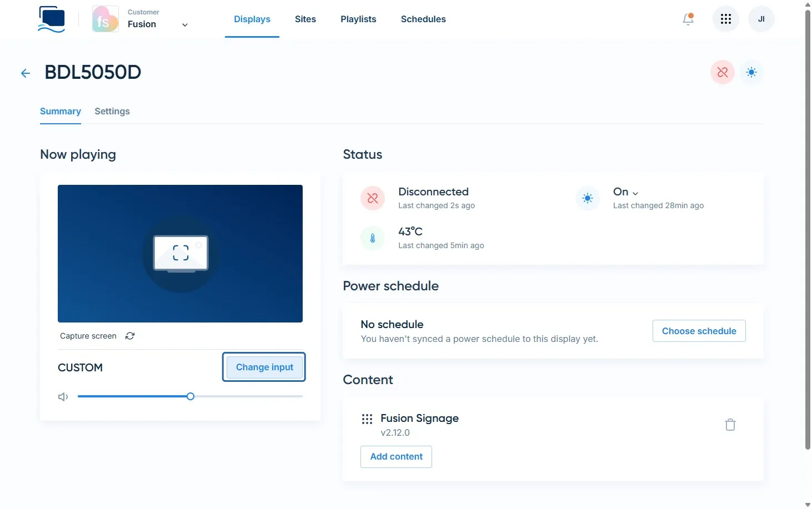812x509 pixels.
Task: Click the Choose schedule button
Action: click(x=699, y=331)
